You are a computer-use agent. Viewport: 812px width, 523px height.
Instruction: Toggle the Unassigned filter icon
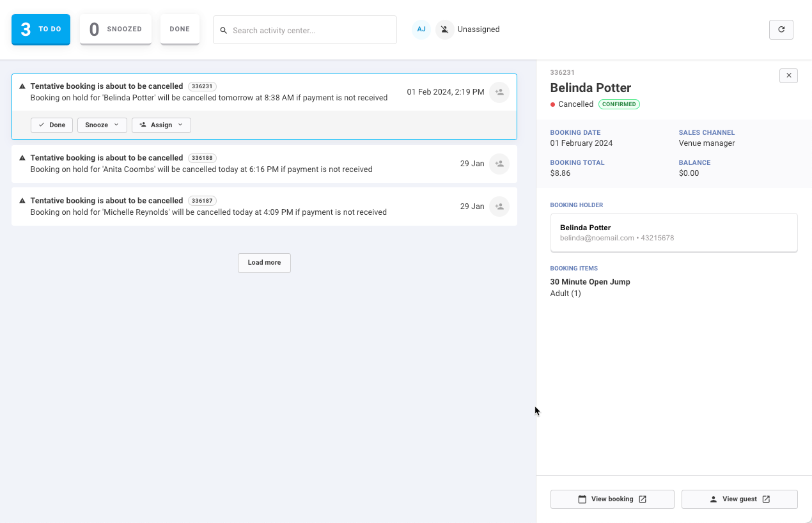[x=445, y=29]
